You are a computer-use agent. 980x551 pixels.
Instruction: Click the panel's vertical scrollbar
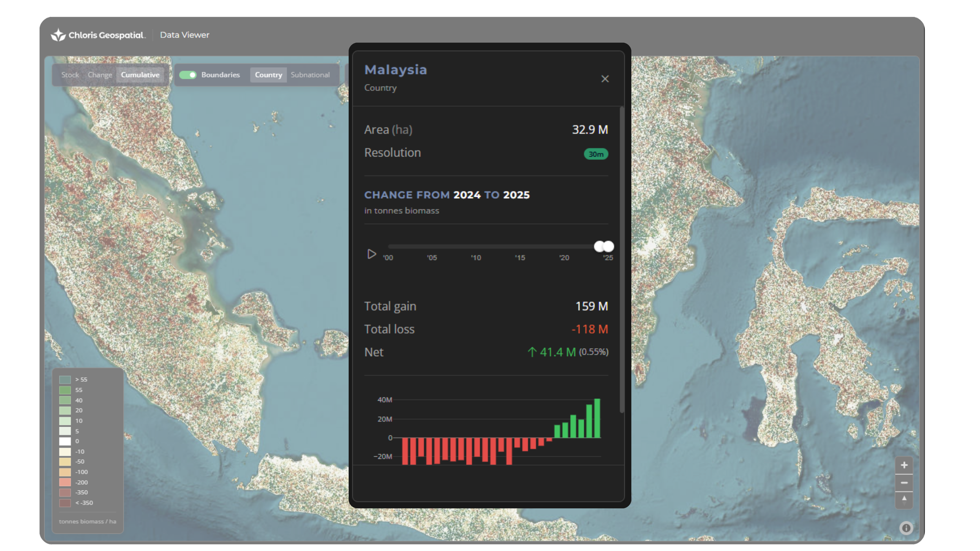(621, 259)
